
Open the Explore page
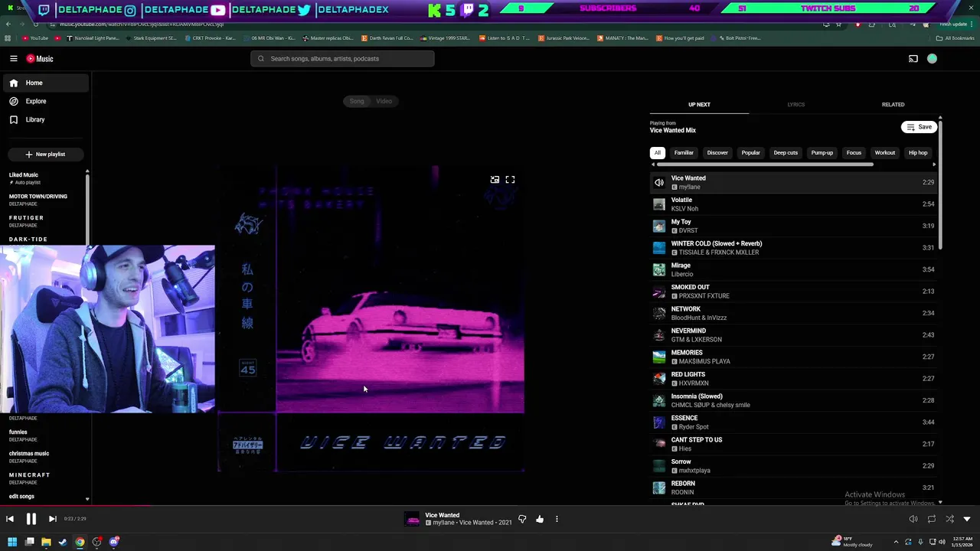click(45, 101)
